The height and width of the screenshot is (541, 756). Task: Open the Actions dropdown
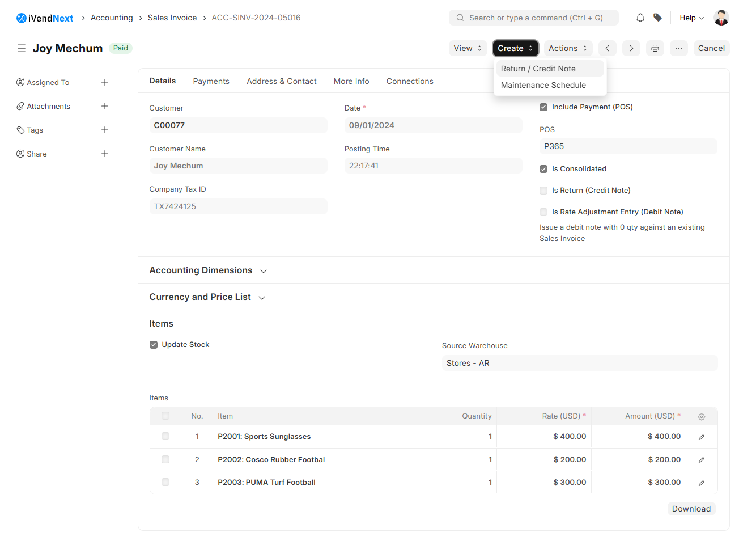568,48
